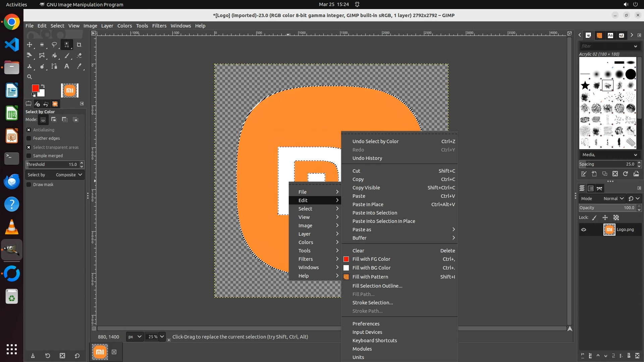Select the Text tool

[67, 66]
